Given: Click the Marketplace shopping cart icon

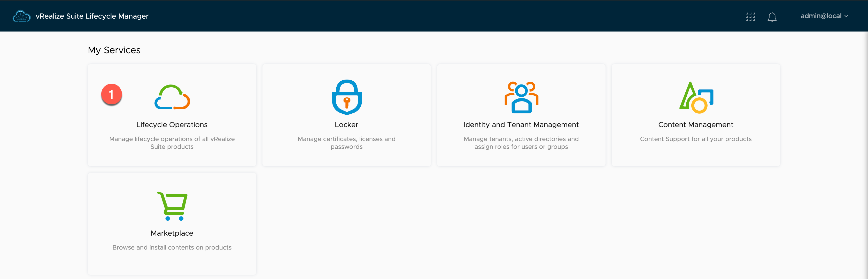Looking at the screenshot, I should click(172, 206).
